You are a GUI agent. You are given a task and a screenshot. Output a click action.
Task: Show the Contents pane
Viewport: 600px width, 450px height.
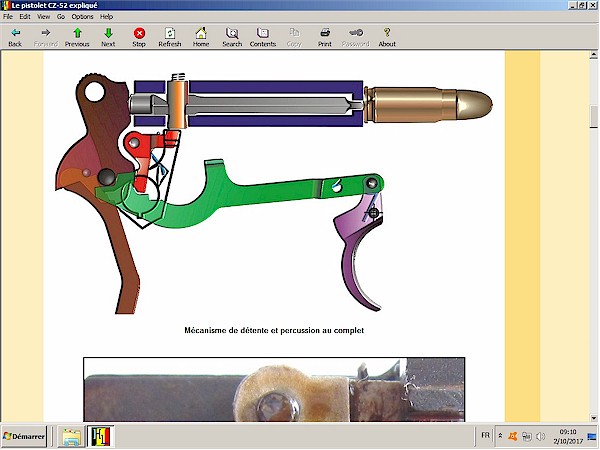pos(263,37)
